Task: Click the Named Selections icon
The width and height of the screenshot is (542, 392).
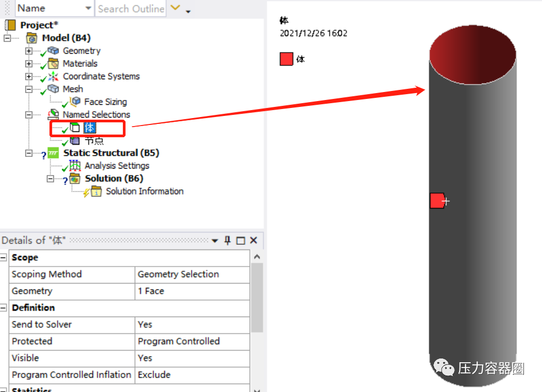Action: [x=53, y=114]
